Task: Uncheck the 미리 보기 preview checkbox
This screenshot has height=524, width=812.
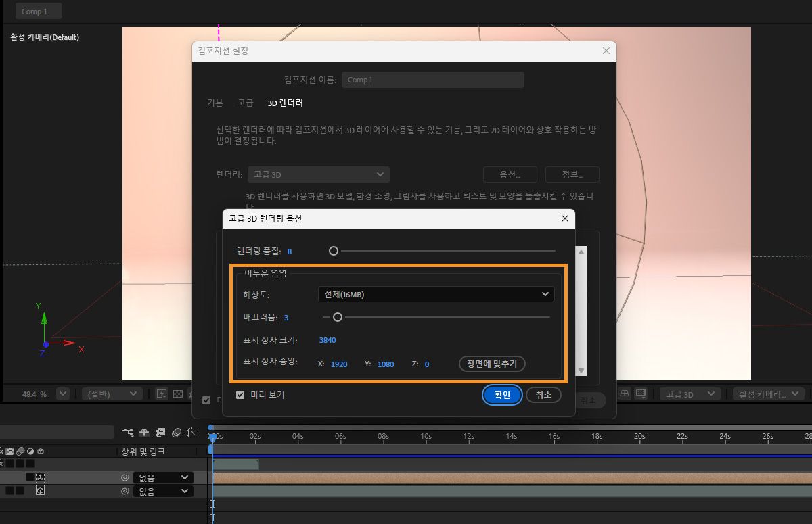Action: (240, 395)
